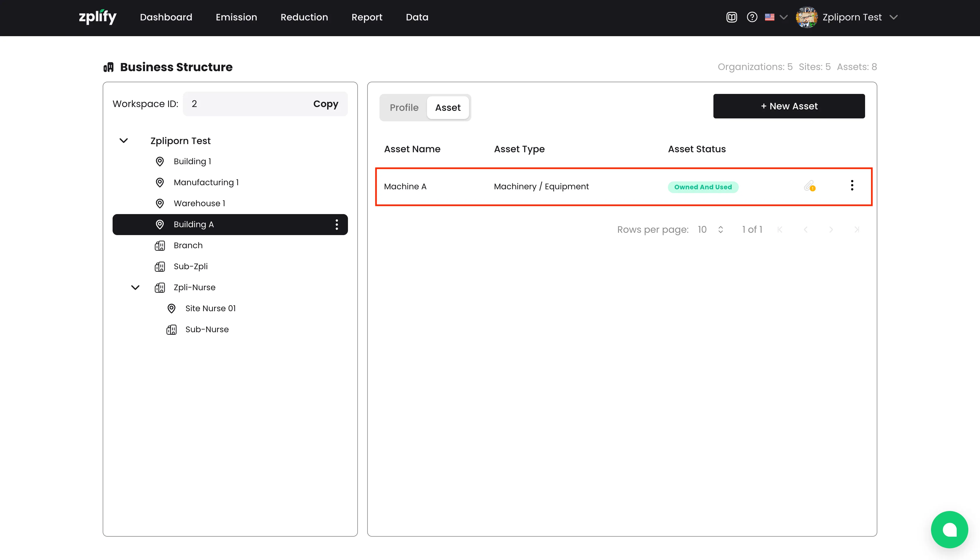The height and width of the screenshot is (560, 980).
Task: Click the help question mark icon
Action: [x=752, y=17]
